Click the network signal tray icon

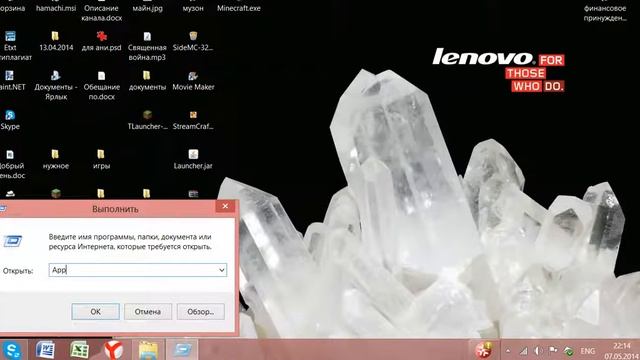tap(523, 351)
